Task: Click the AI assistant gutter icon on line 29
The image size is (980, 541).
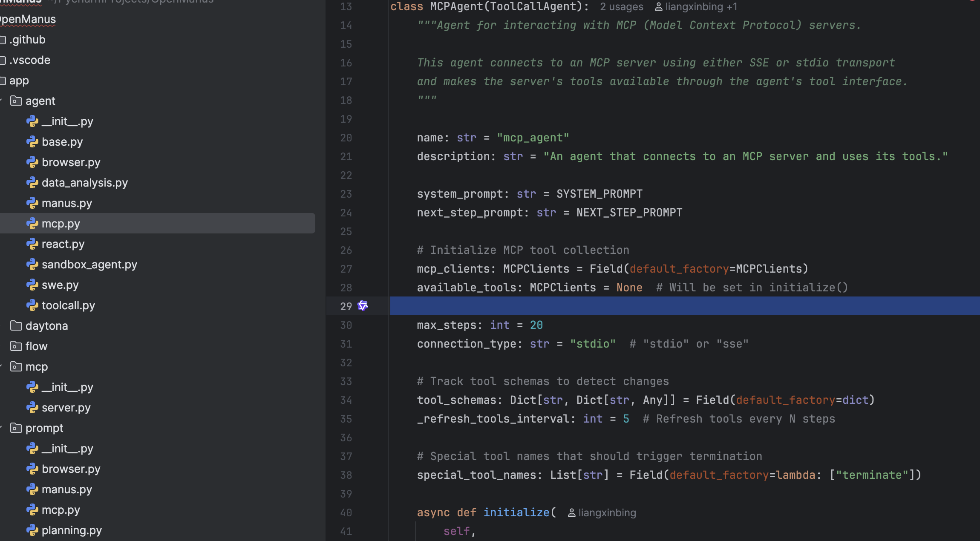Action: coord(363,305)
